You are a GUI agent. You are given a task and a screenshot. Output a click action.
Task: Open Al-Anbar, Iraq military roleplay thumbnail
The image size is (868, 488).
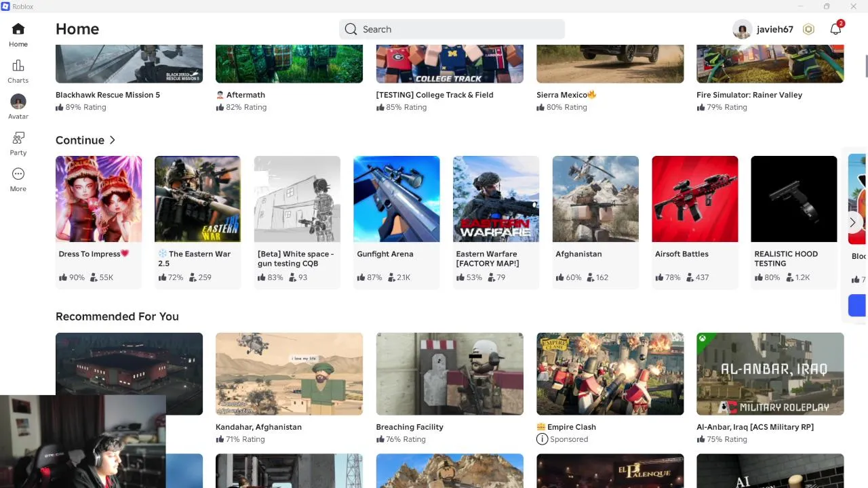[770, 373]
